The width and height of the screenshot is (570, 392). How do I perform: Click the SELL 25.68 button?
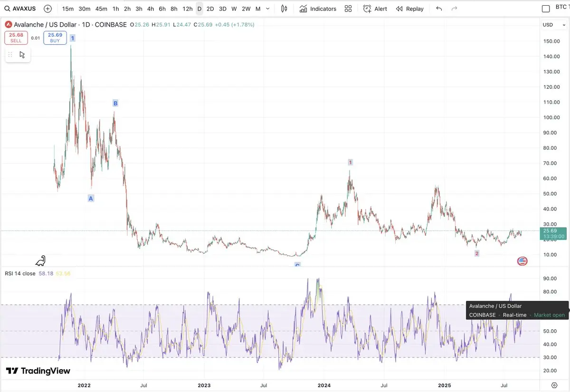pyautogui.click(x=16, y=38)
